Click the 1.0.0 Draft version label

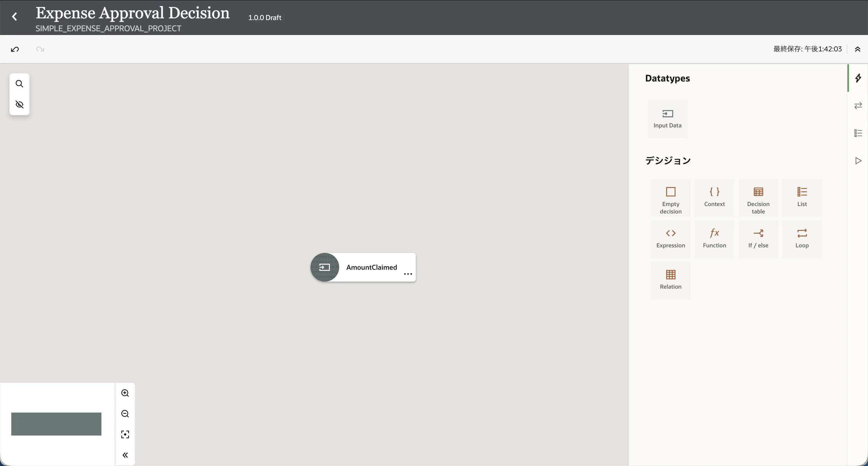click(x=265, y=18)
